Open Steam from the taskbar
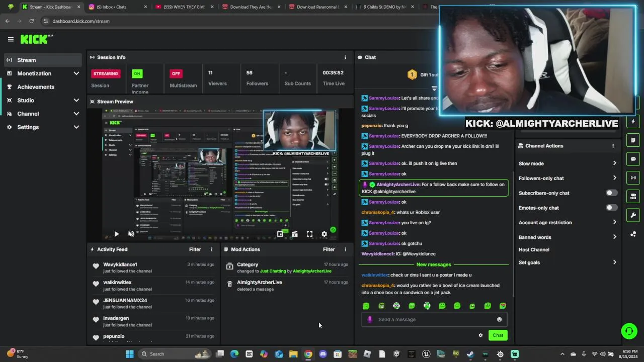This screenshot has width=644, height=362. [470, 354]
